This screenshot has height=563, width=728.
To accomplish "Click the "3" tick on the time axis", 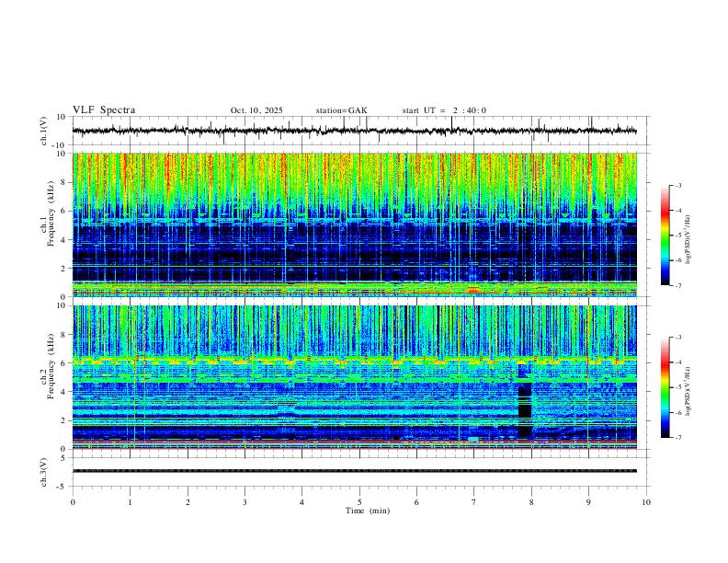I will pos(245,502).
